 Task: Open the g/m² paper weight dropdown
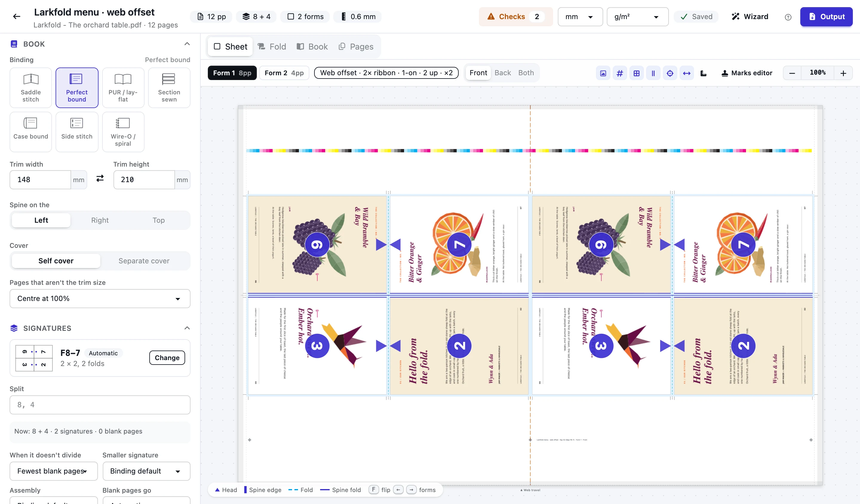[x=637, y=17]
